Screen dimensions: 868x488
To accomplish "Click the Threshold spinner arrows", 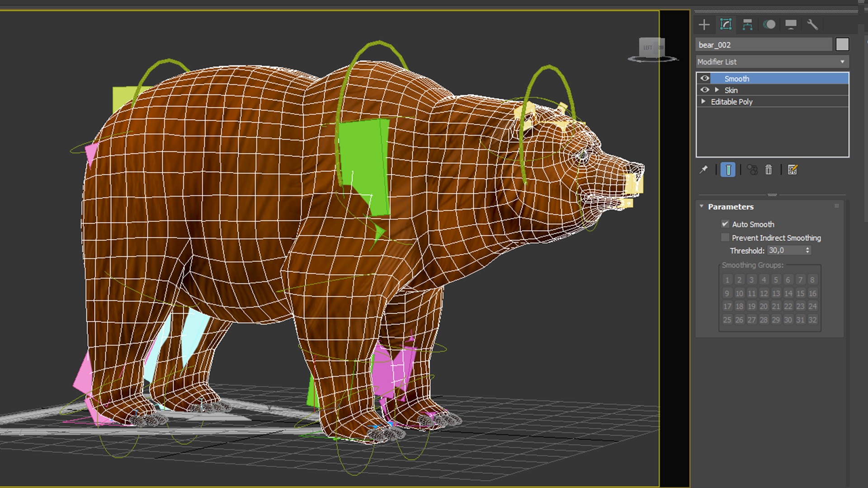I will 807,250.
